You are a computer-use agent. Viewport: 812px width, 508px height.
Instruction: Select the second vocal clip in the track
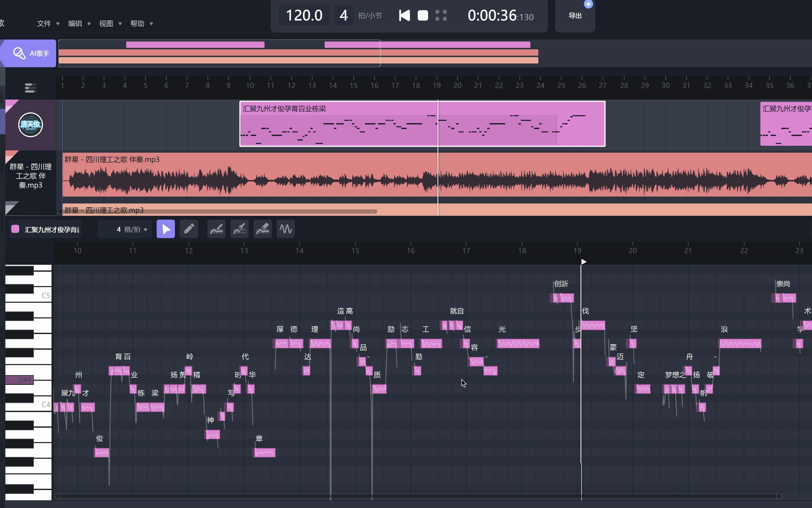[786, 124]
